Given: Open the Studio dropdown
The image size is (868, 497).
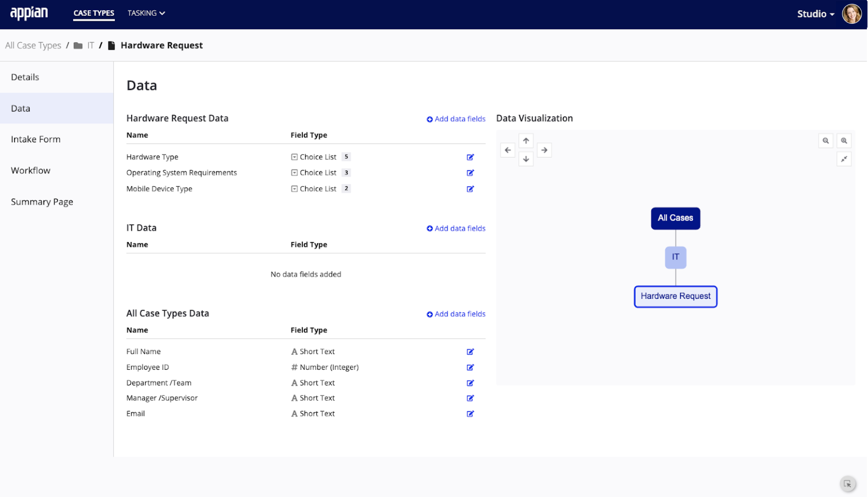Looking at the screenshot, I should click(x=816, y=14).
